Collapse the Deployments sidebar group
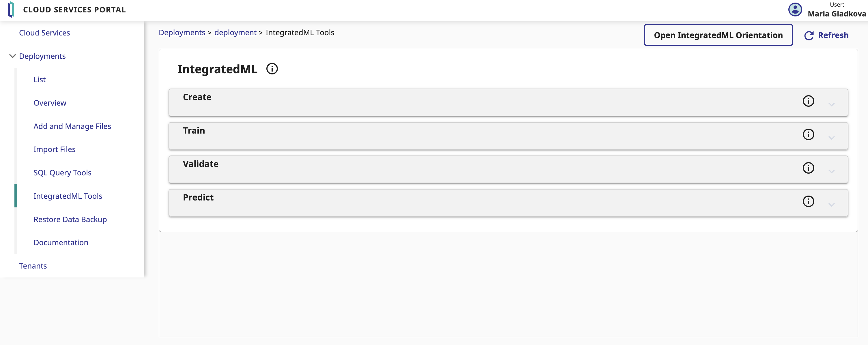This screenshot has width=868, height=345. tap(12, 56)
